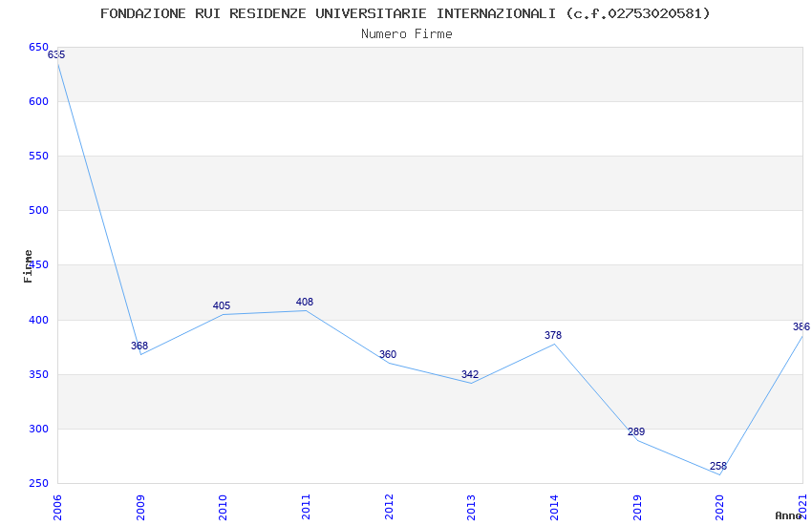Image resolution: width=812 pixels, height=525 pixels.
Task: Click the data label 378
Action: (553, 335)
